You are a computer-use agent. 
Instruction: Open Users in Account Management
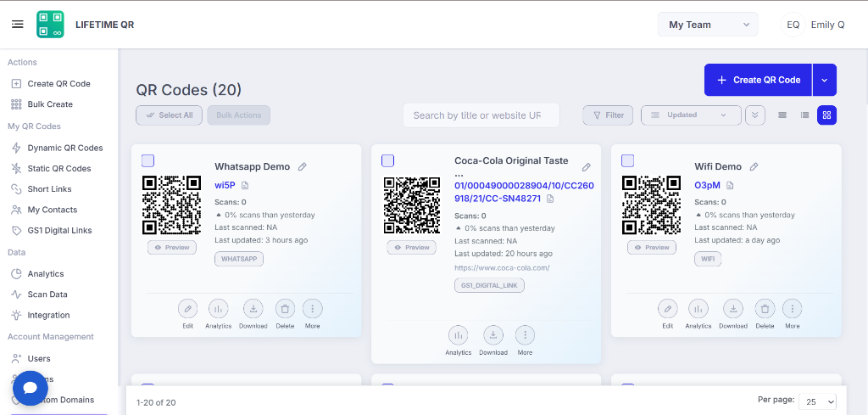[39, 358]
